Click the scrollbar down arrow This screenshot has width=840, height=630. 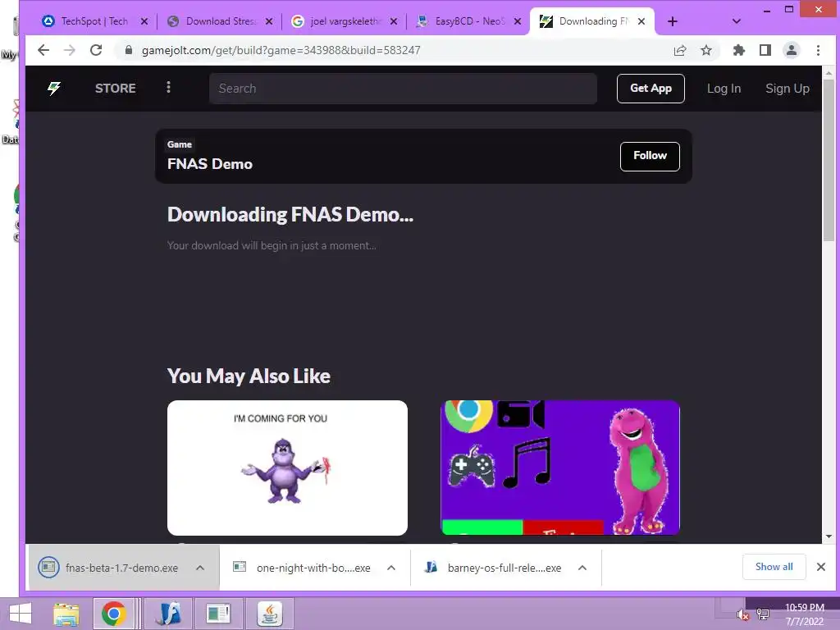pyautogui.click(x=829, y=536)
